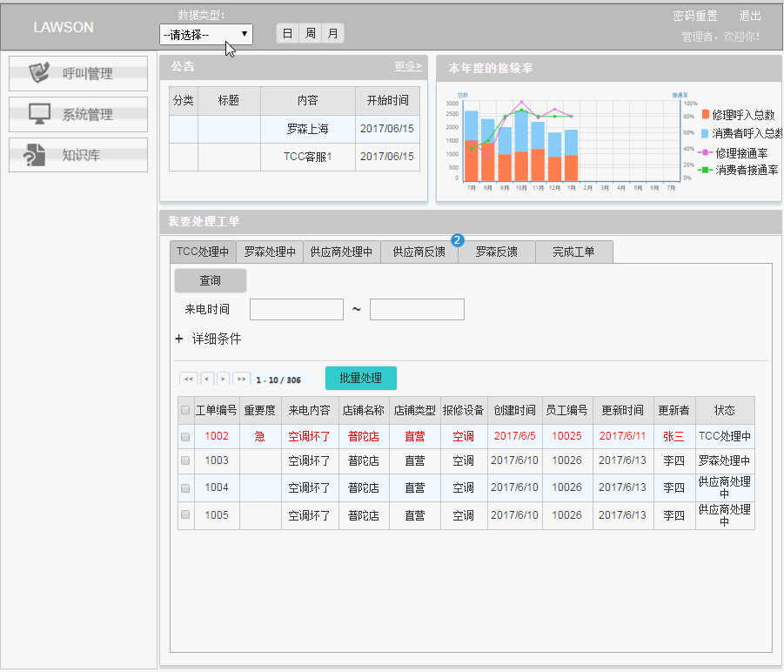The image size is (784, 672).
Task: Click the 来电时间 start date field
Action: pyautogui.click(x=297, y=310)
